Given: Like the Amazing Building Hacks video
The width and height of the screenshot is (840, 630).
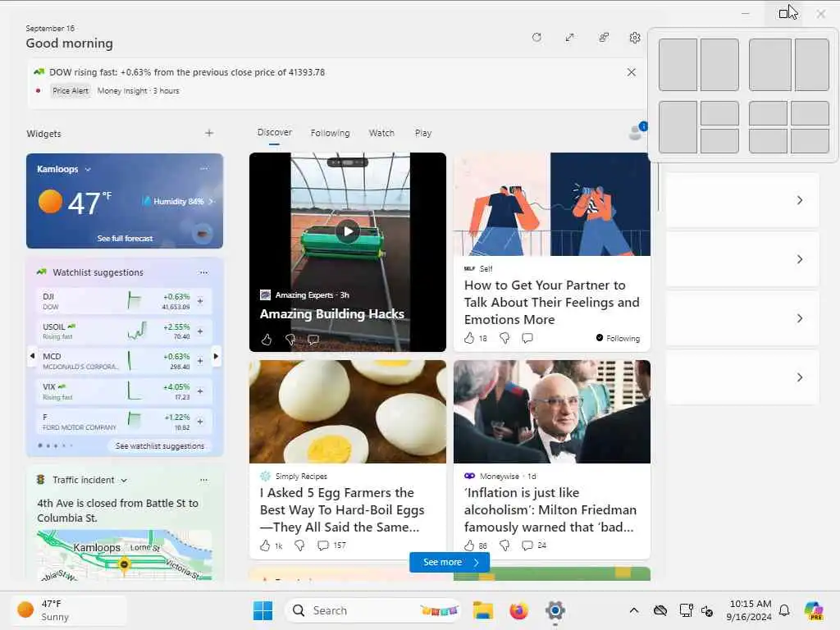Looking at the screenshot, I should tap(267, 339).
